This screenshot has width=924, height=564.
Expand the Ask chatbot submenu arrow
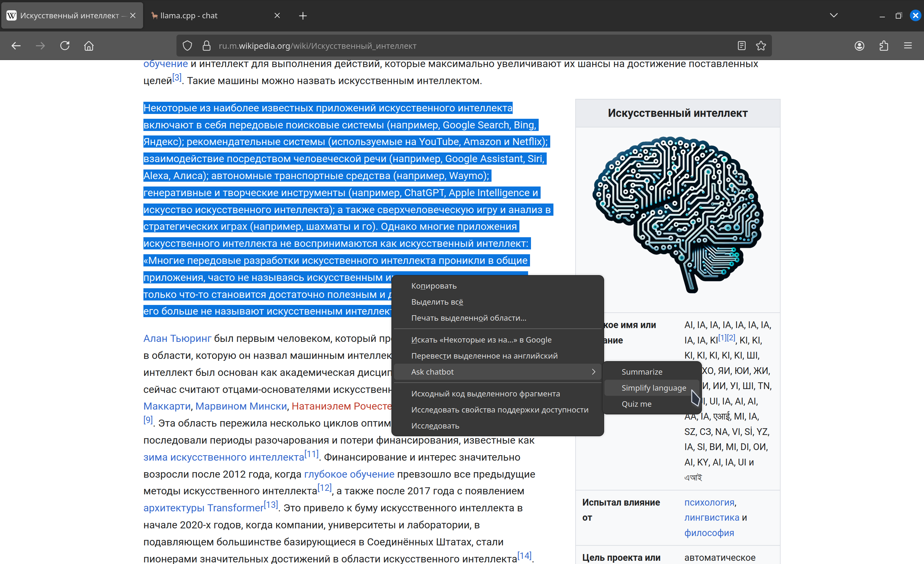(x=593, y=372)
